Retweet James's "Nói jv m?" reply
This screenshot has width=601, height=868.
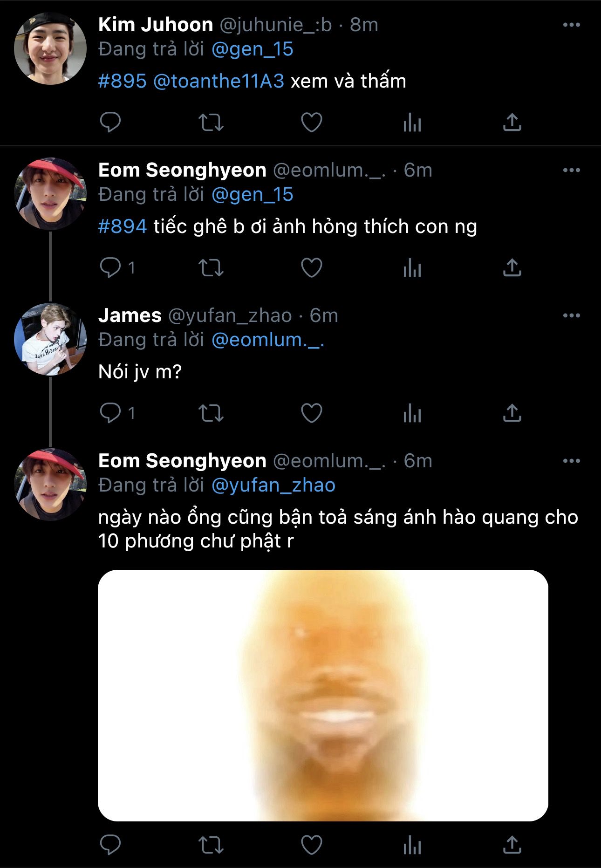211,413
